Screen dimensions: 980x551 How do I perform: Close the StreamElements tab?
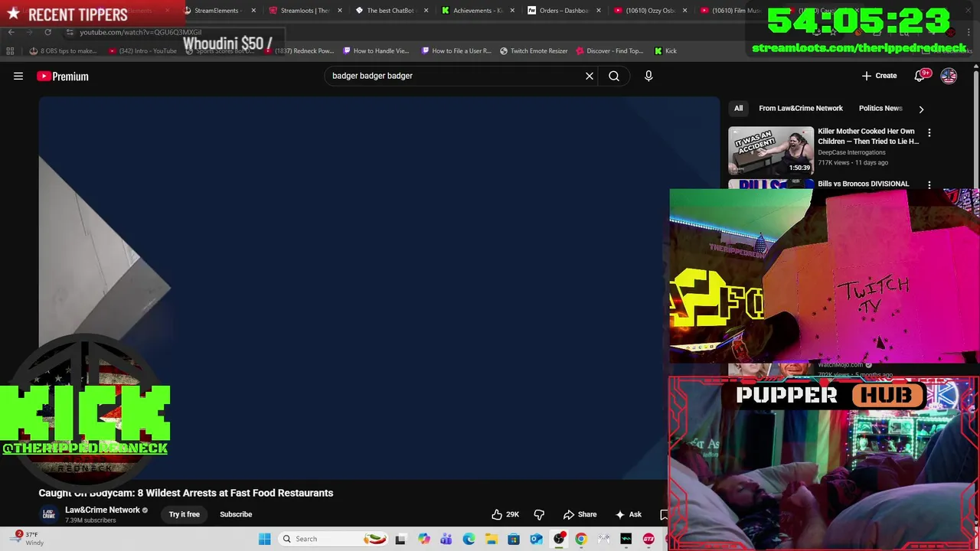253,11
